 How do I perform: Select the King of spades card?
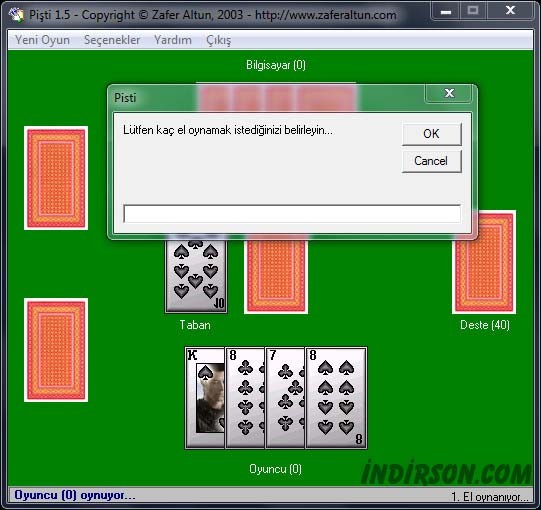point(205,398)
